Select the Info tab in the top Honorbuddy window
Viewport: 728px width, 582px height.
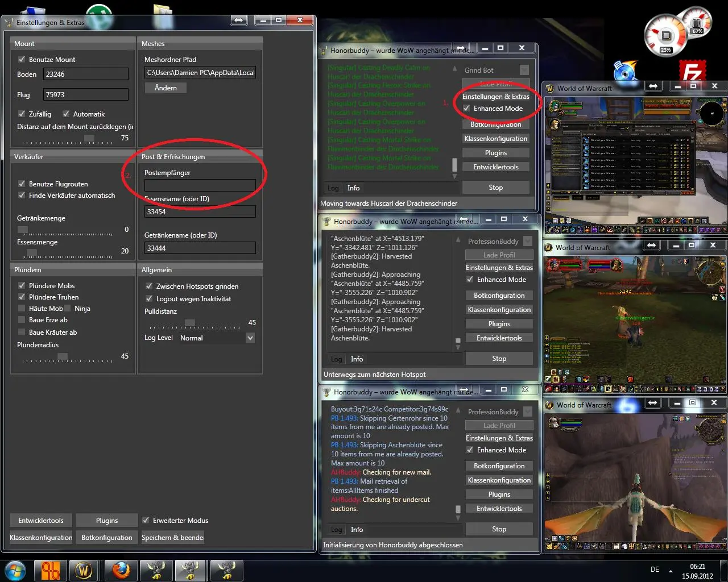(354, 188)
